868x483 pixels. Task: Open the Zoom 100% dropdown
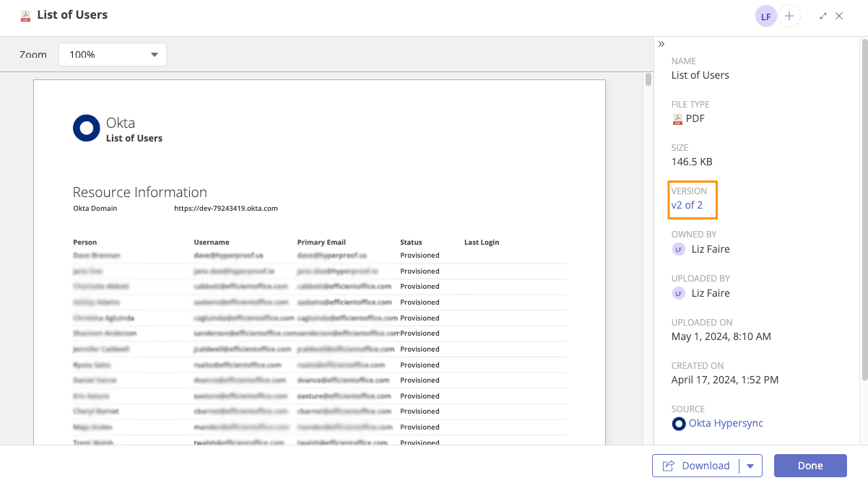coord(113,55)
